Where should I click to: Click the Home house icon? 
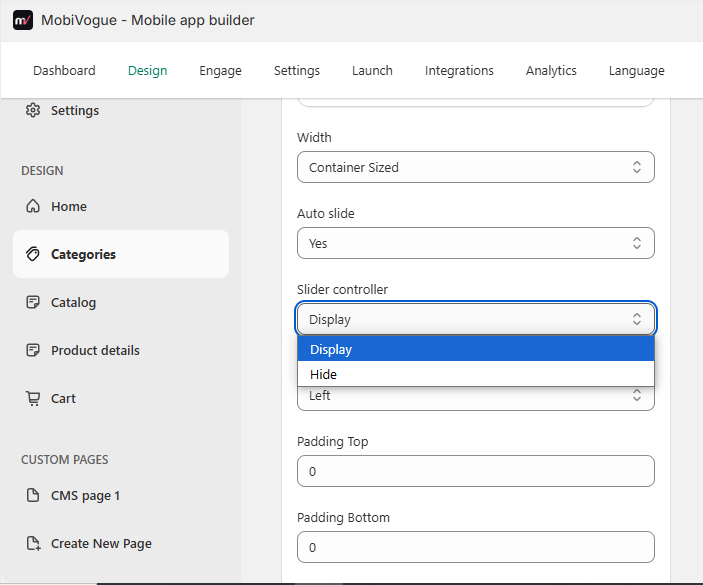[x=33, y=206]
